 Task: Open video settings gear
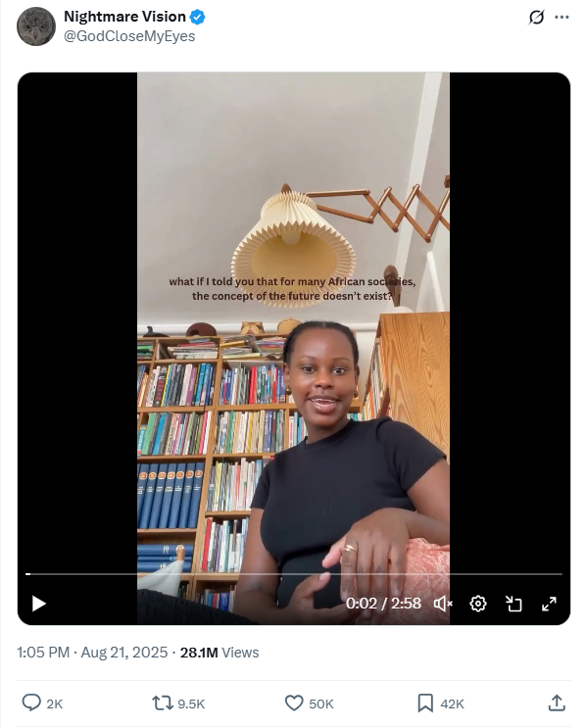click(478, 604)
